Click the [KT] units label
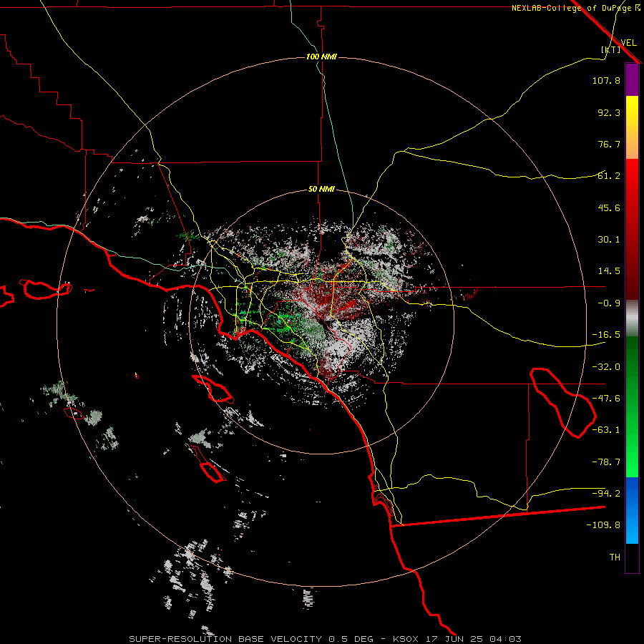The height and width of the screenshot is (644, 644). coord(611,49)
